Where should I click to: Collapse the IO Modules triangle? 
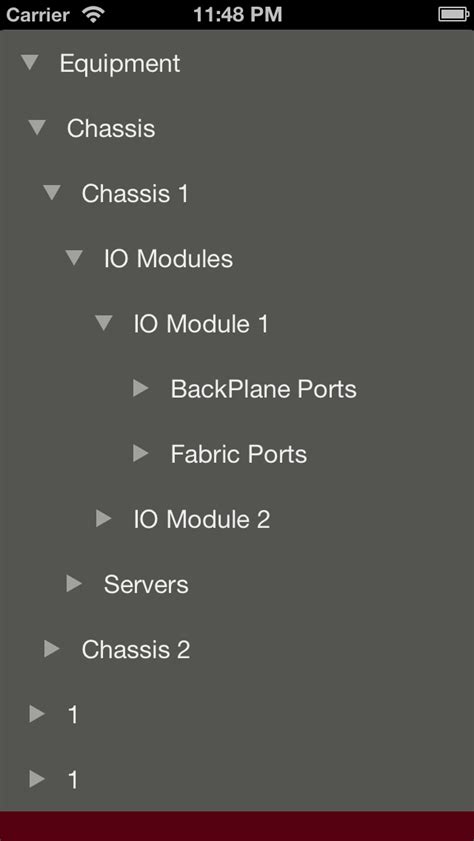pos(74,258)
